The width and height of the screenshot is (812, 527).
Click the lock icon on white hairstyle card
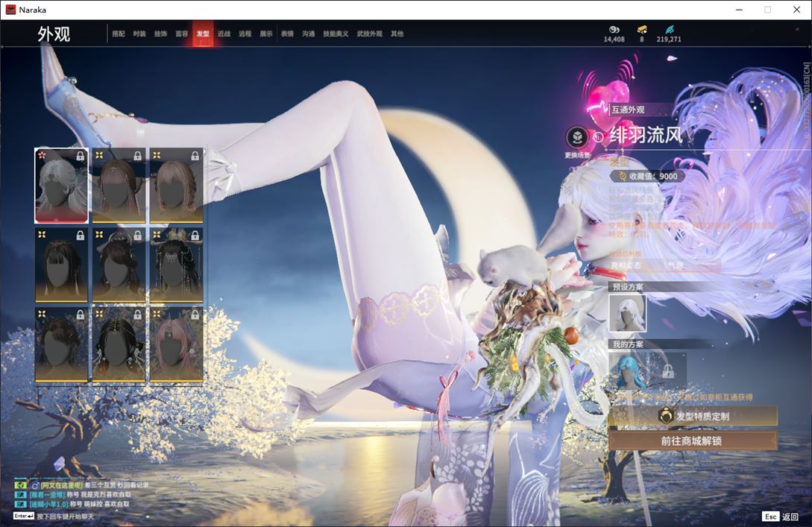tap(81, 156)
